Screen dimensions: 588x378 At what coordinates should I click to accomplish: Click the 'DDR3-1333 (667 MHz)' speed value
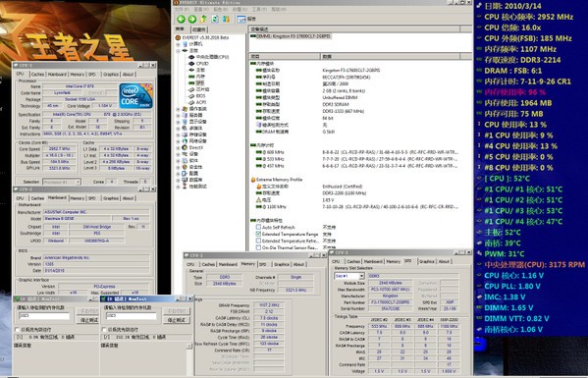pyautogui.click(x=344, y=111)
